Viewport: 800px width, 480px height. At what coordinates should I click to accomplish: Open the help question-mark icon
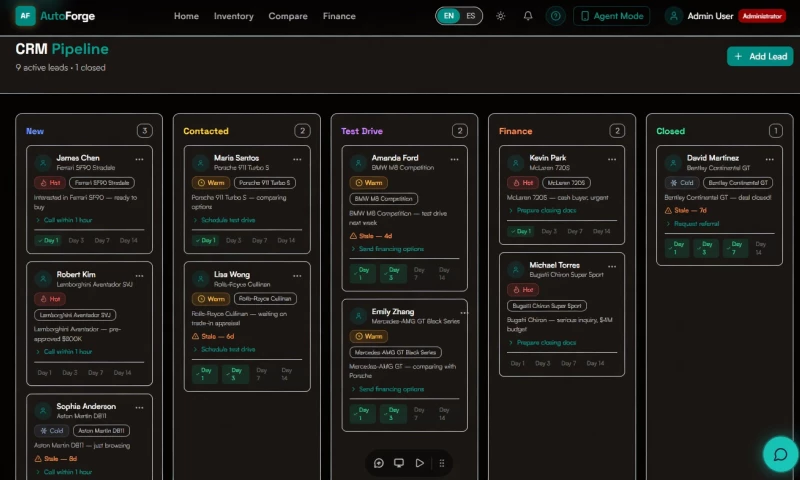pyautogui.click(x=556, y=16)
